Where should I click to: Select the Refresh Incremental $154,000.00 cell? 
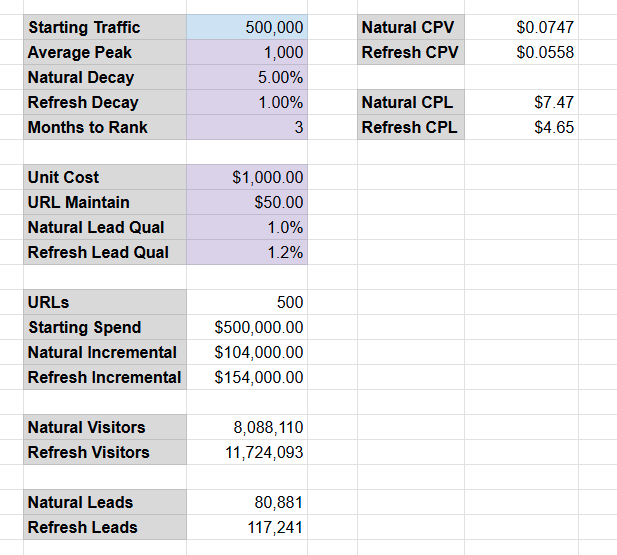click(x=247, y=378)
